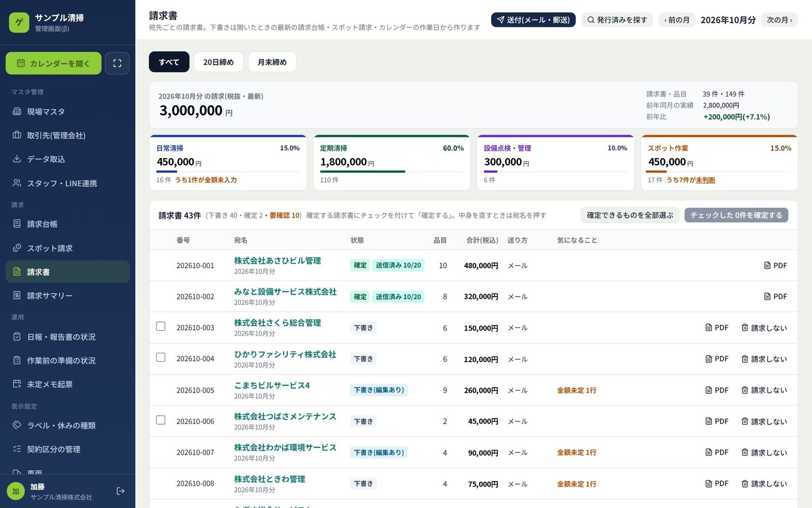The height and width of the screenshot is (508, 812).
Task: Open the calendar with カレンダーを開く
Action: point(53,63)
